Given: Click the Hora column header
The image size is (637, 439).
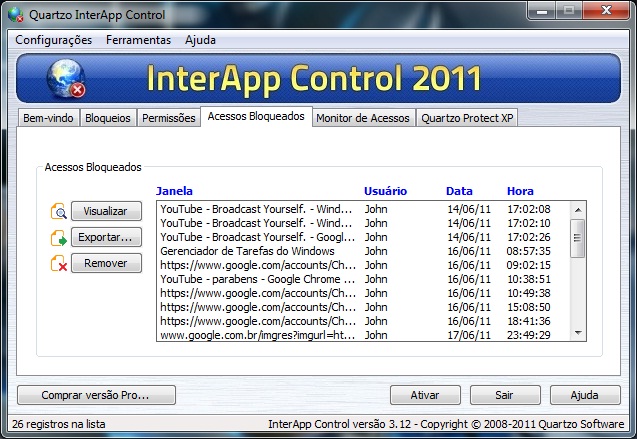Looking at the screenshot, I should [520, 191].
